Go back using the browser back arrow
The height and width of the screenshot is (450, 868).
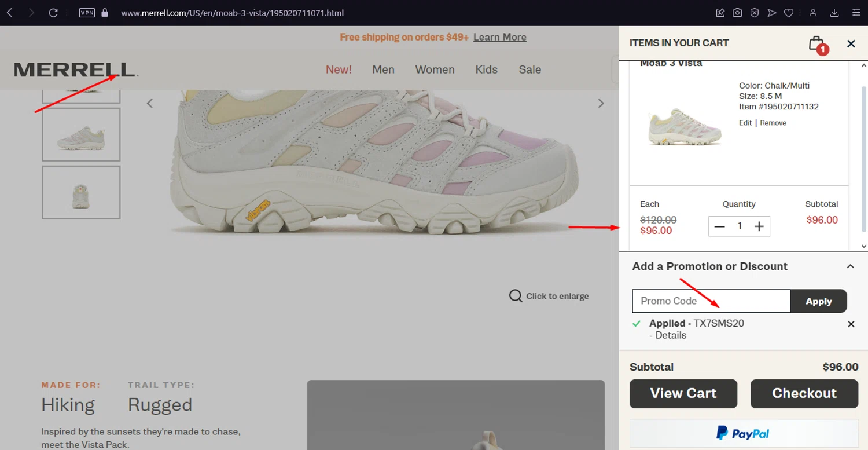pos(10,13)
